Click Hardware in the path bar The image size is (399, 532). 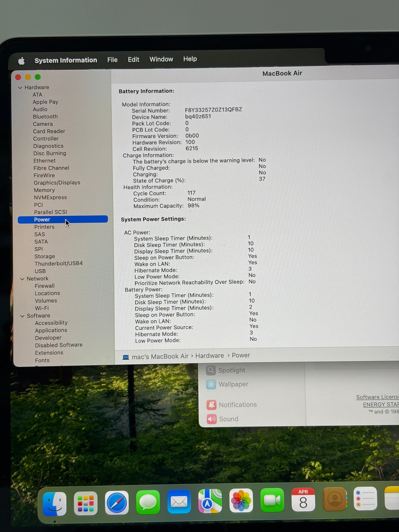tap(210, 356)
